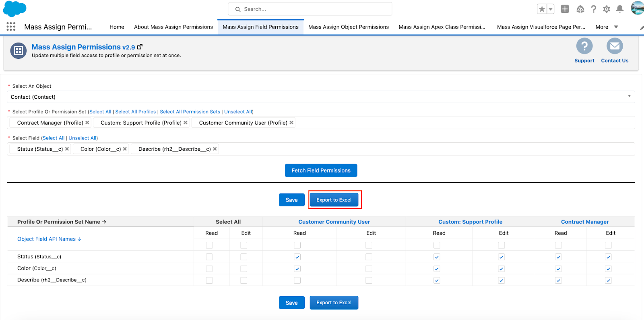Click the search magnifier icon
The width and height of the screenshot is (644, 320).
point(238,9)
